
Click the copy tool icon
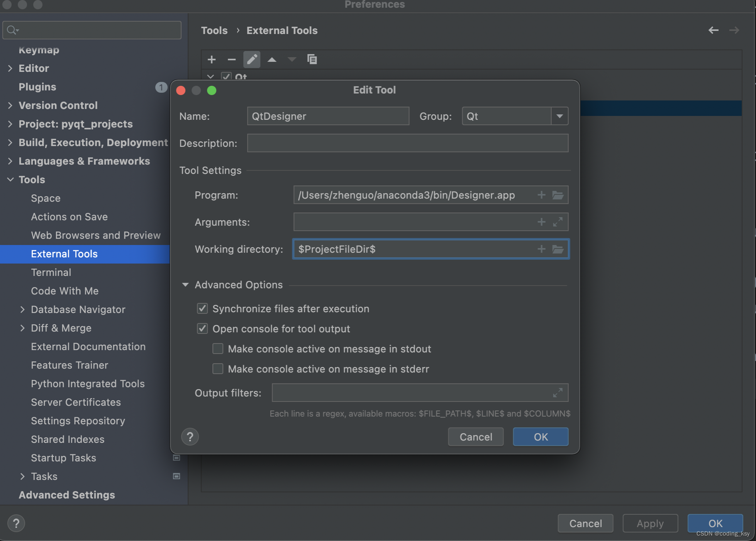pos(312,60)
